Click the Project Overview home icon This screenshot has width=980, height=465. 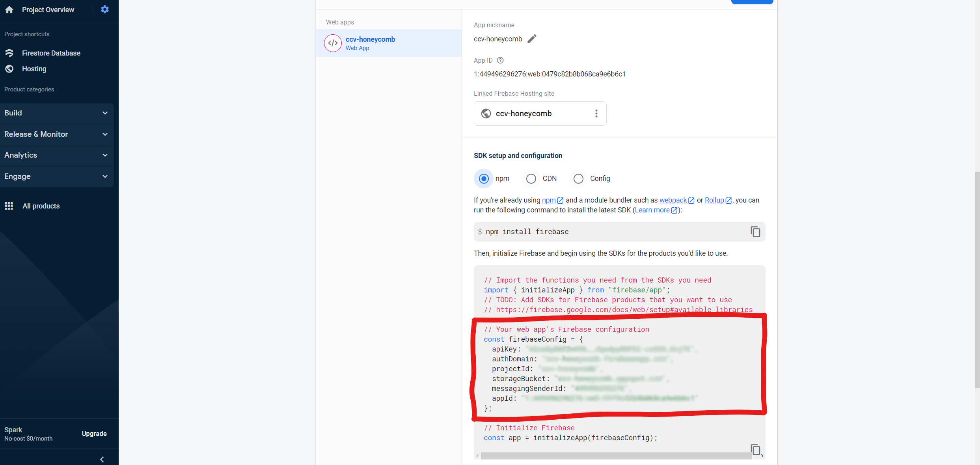[x=9, y=9]
